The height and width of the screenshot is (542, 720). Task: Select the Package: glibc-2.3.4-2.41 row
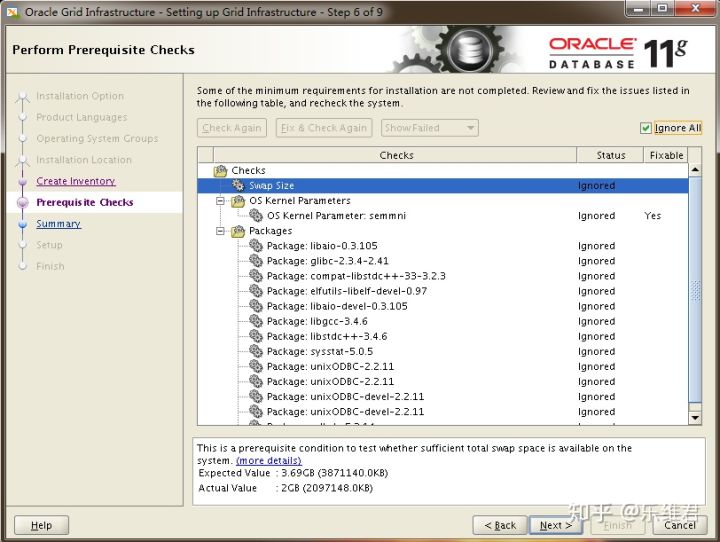(x=327, y=261)
